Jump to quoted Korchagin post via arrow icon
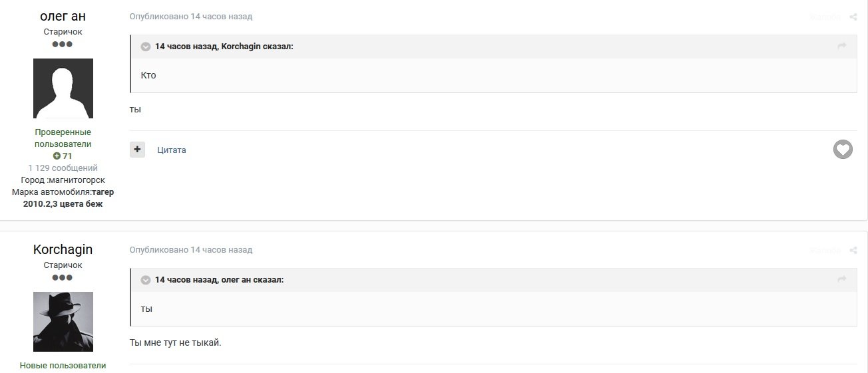Image resolution: width=868 pixels, height=373 pixels. click(841, 46)
